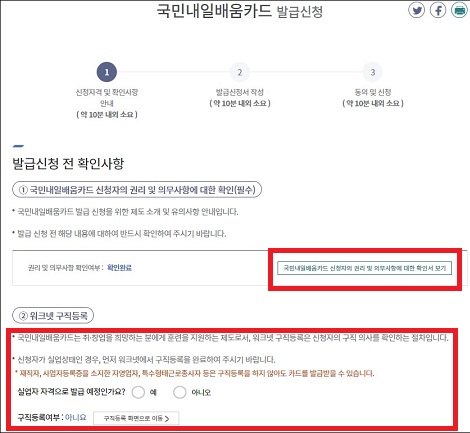Image resolution: width=470 pixels, height=433 pixels.
Task: Share page via Twitter icon
Action: [416, 10]
